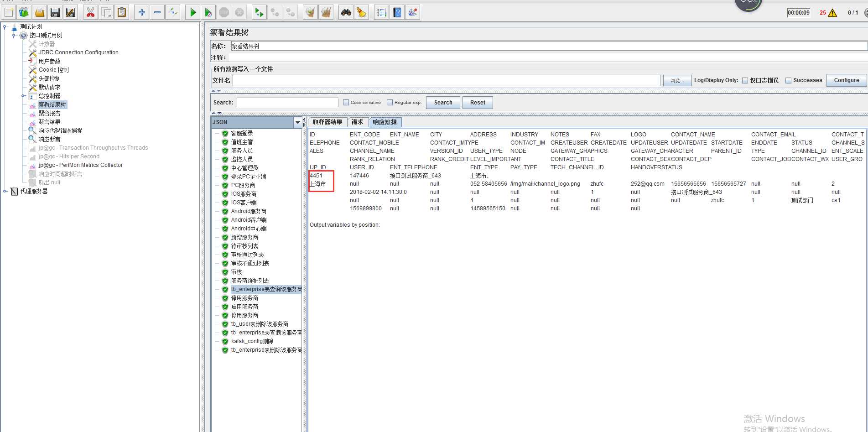This screenshot has width=868, height=432.
Task: Select the Android中心端 sample result
Action: pos(249,229)
